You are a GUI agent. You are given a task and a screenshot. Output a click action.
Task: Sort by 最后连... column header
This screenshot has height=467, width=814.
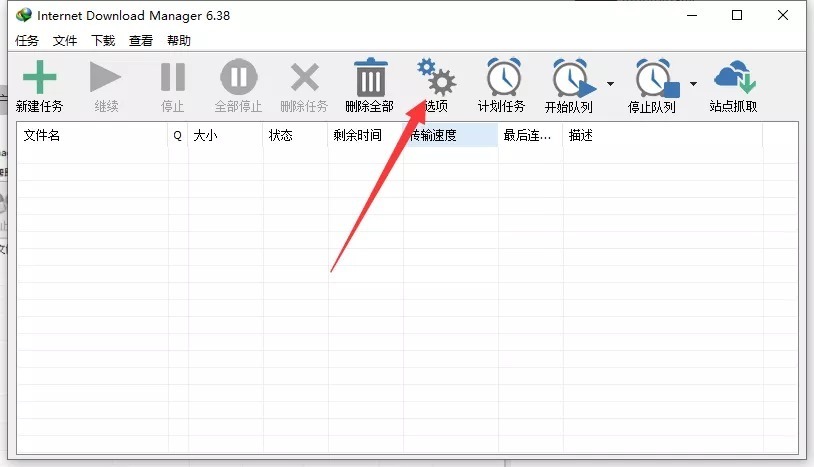pyautogui.click(x=531, y=135)
